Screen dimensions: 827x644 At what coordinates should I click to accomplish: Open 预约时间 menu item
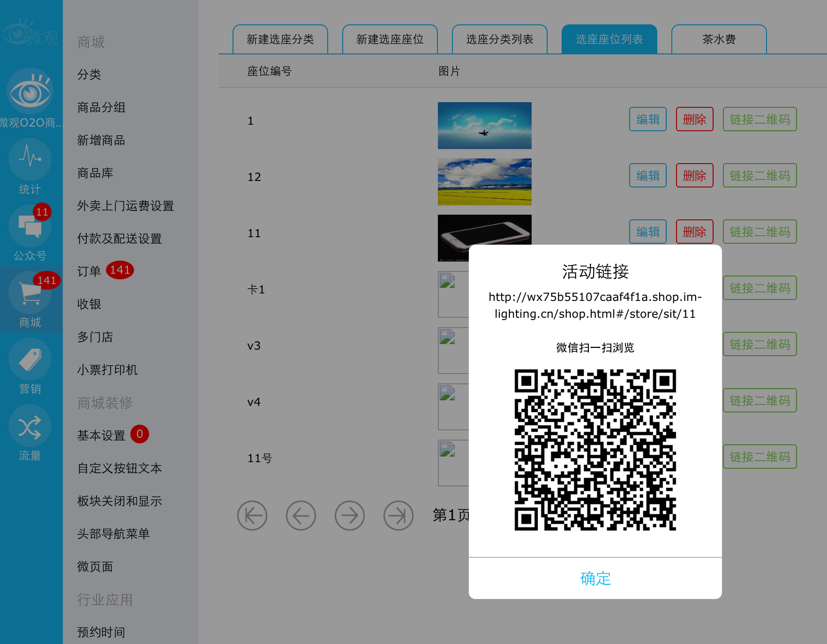tap(101, 632)
